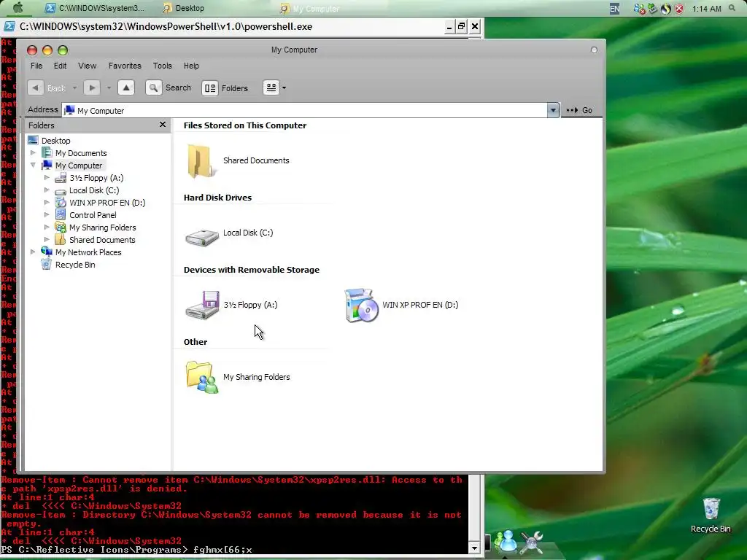This screenshot has width=747, height=560.
Task: Open the File menu
Action: pos(36,66)
